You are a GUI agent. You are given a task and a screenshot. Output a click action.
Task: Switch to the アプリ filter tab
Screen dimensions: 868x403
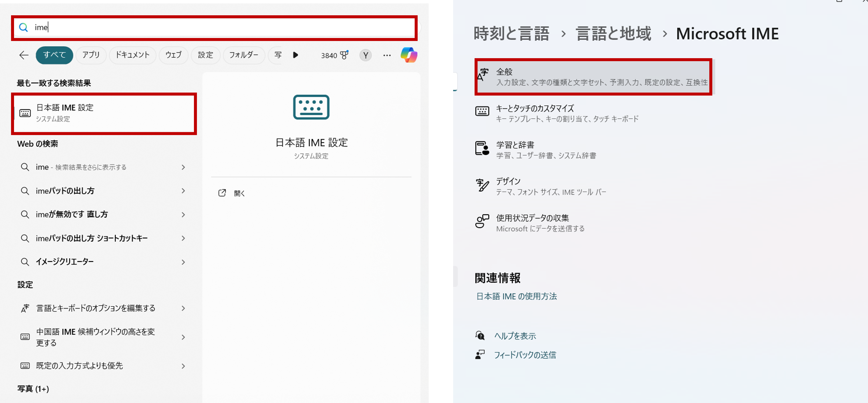[91, 55]
